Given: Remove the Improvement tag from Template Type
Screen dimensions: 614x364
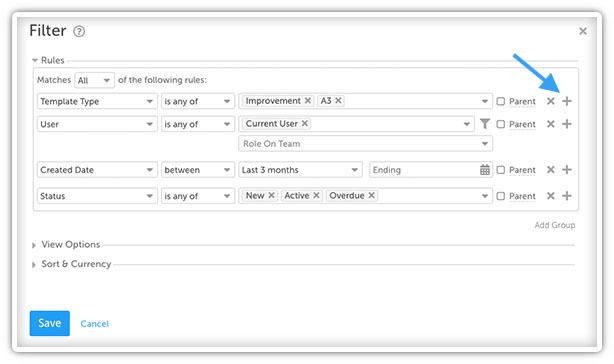Looking at the screenshot, I should point(308,101).
